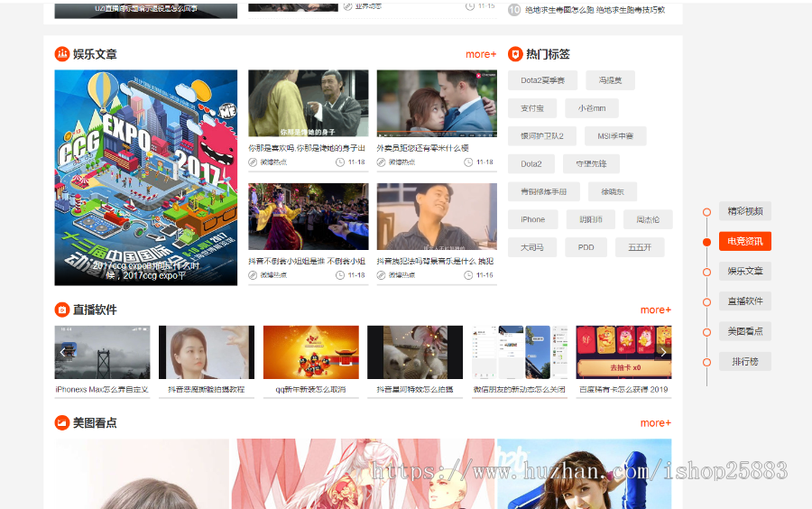Open more+ link for 美图看点
This screenshot has width=812, height=509.
coord(656,422)
